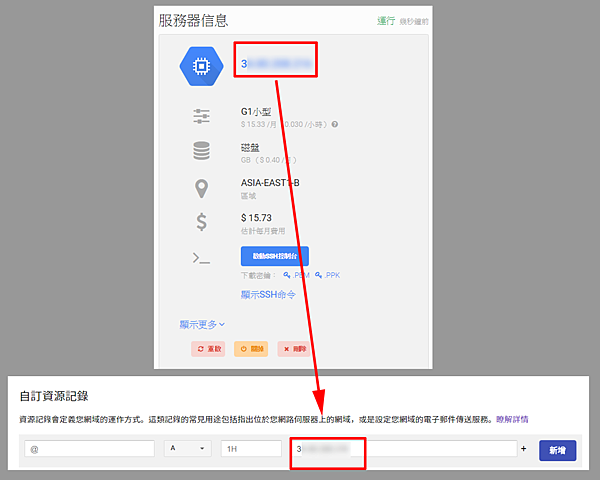The height and width of the screenshot is (480, 600).
Task: Click the 1H TTL field
Action: [251, 449]
